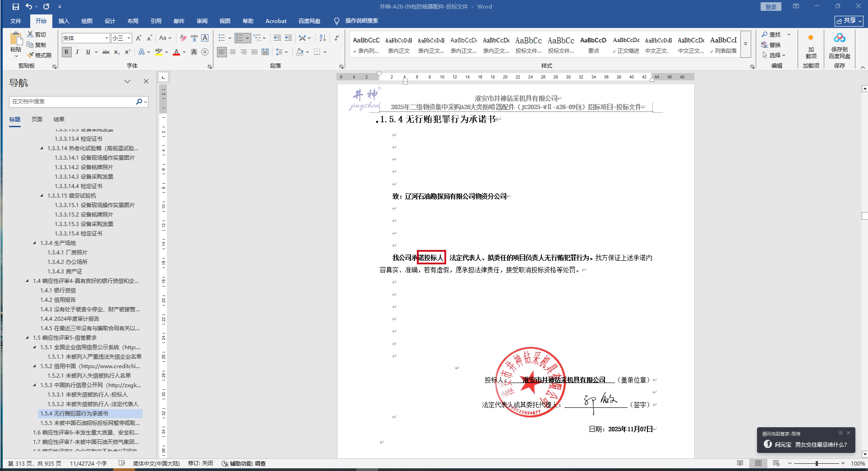
Task: Close the 腾讯电脑管家 popup notification
Action: coord(848,433)
